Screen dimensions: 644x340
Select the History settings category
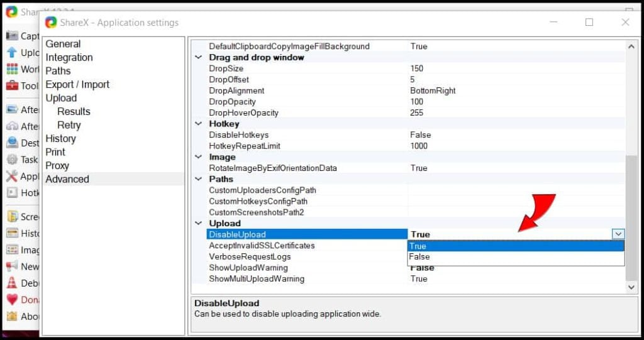61,139
